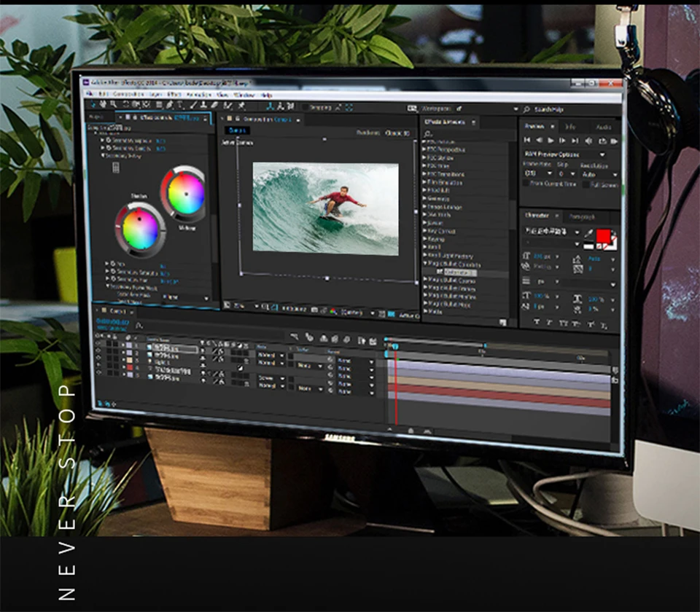Toggle loop options in Preview panel

[x=603, y=141]
